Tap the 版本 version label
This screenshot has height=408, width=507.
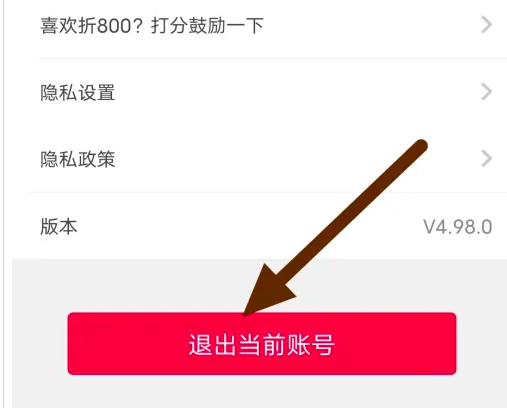(59, 226)
